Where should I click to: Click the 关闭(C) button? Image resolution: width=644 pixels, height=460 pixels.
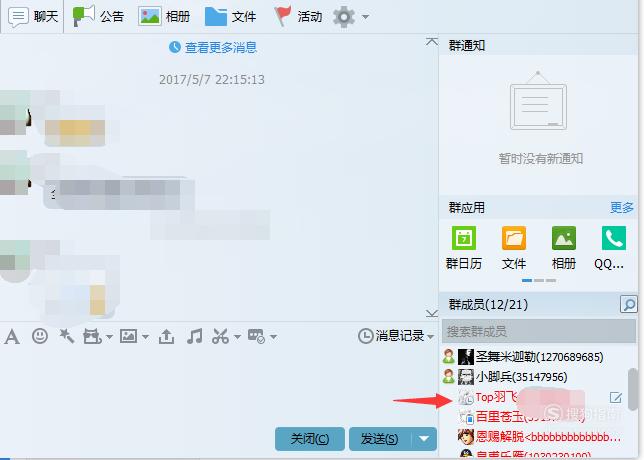click(310, 439)
